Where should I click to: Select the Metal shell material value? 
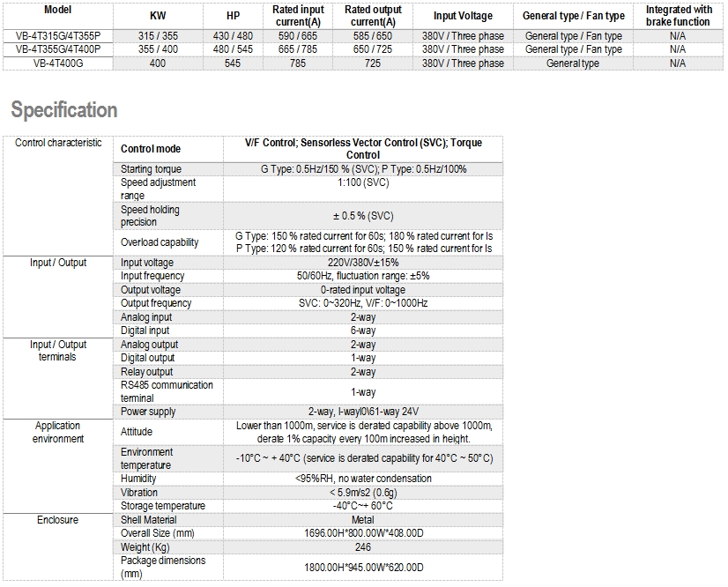362,520
